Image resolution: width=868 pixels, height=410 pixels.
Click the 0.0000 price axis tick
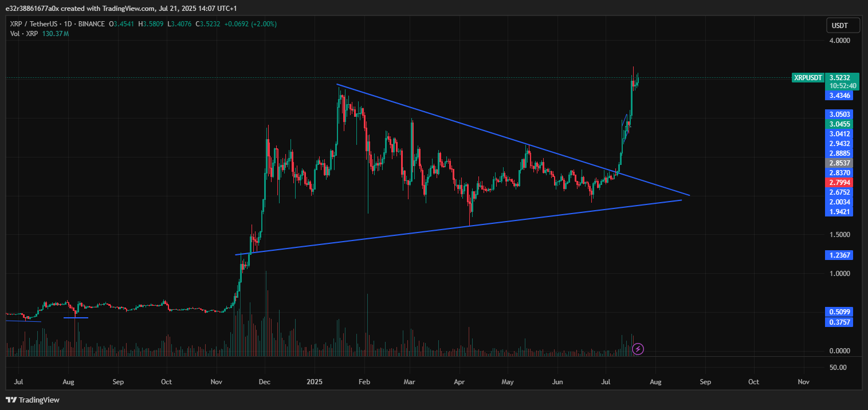tap(840, 351)
